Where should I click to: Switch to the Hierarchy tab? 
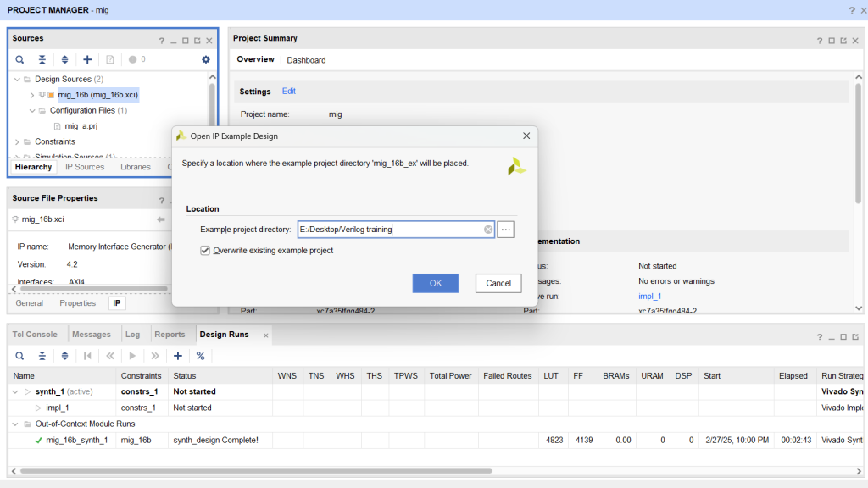tap(33, 167)
